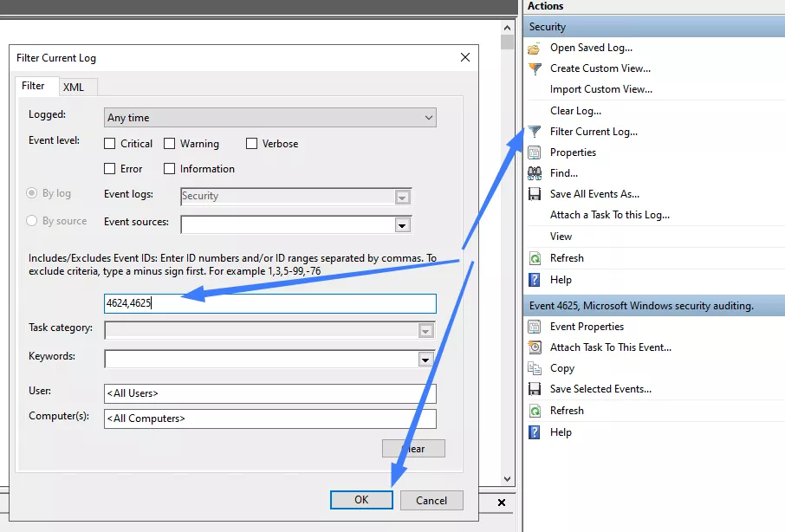Click OK to apply the filter
The height and width of the screenshot is (532, 785).
tap(361, 500)
